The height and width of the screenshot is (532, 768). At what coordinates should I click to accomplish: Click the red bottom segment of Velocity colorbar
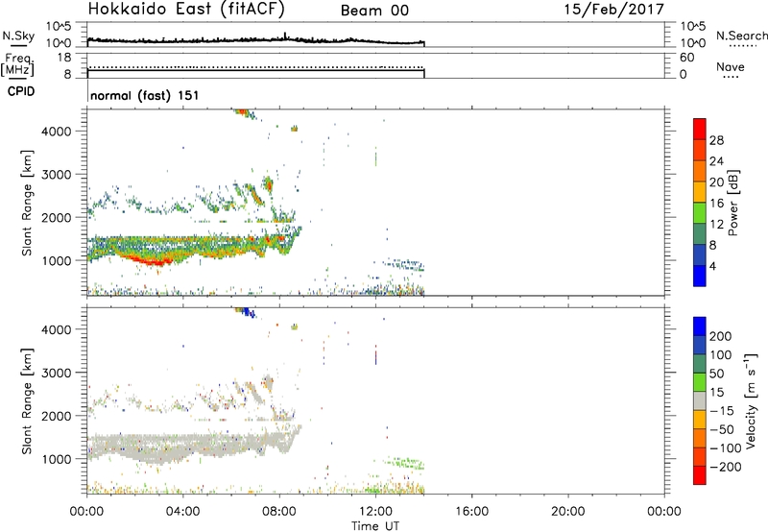700,475
